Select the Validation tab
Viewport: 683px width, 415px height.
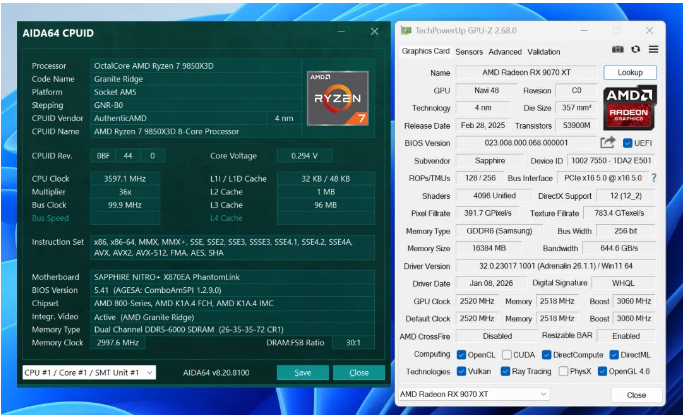543,52
